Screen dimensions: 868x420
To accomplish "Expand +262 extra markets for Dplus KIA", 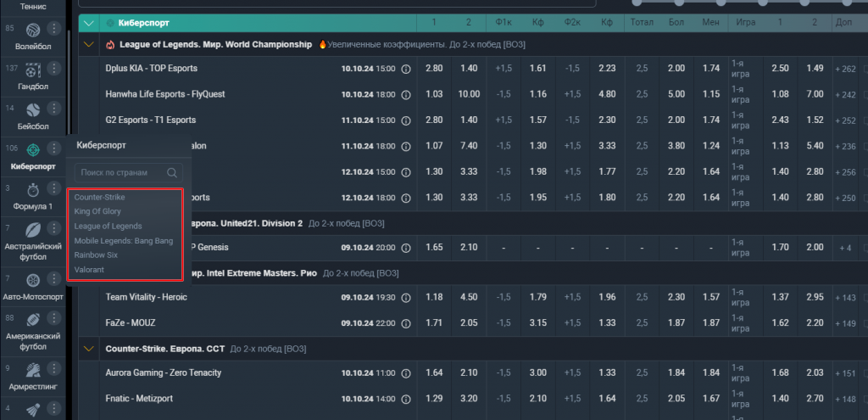I will click(x=845, y=69).
